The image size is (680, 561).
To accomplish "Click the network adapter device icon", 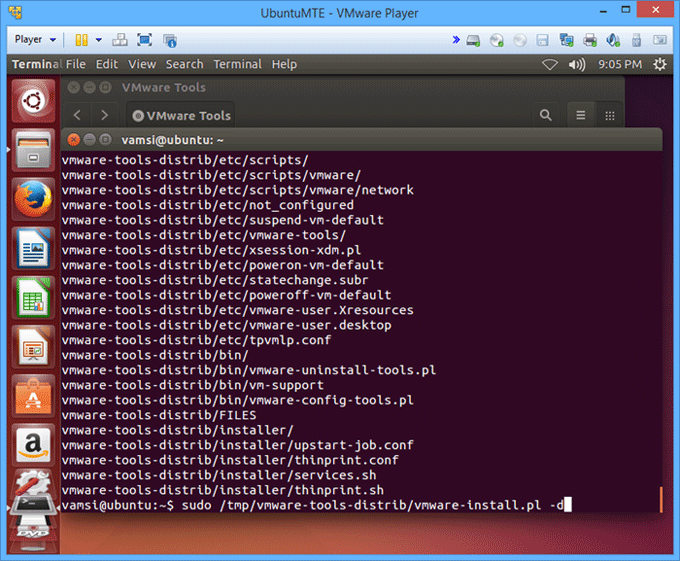I will (566, 40).
